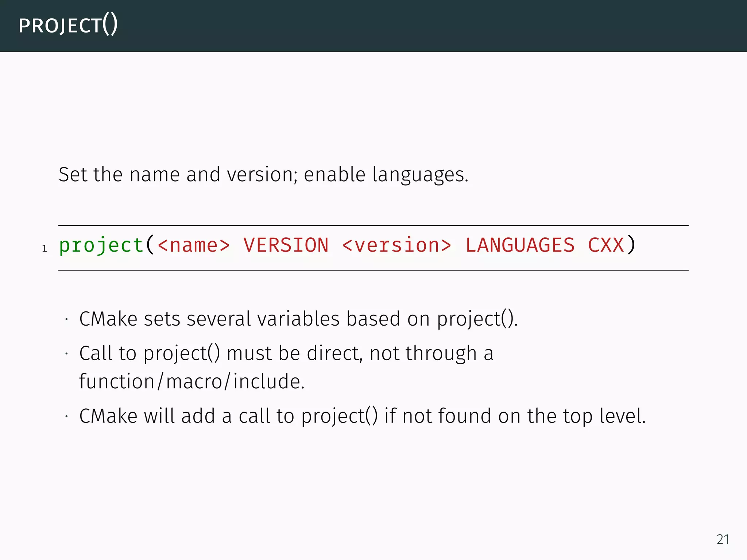The height and width of the screenshot is (560, 747).
Task: Click the CXX argument in code
Action: pos(605,245)
